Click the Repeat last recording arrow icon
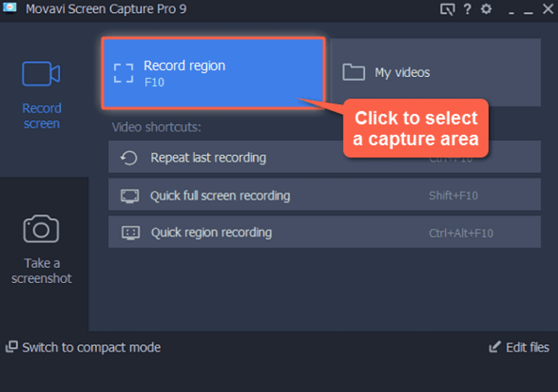Image resolution: width=558 pixels, height=392 pixels. [x=129, y=158]
